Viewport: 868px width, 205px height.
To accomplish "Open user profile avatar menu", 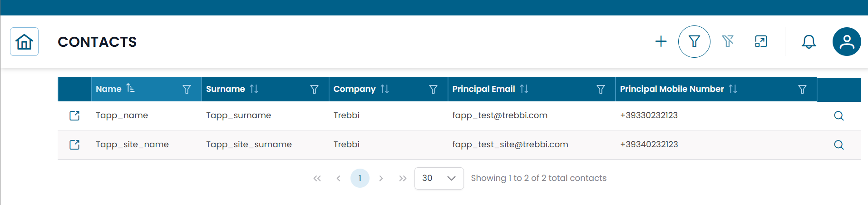I will (x=847, y=42).
